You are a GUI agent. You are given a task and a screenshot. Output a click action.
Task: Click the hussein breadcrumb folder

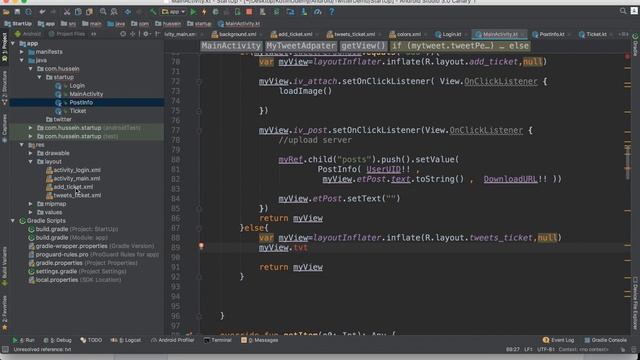[x=168, y=24]
